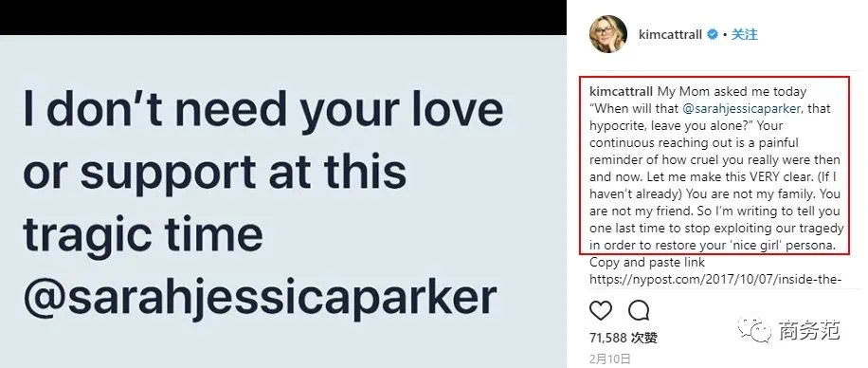This screenshot has width=868, height=368.
Task: Click @sarahjessicaparker in the large image text
Action: tap(260, 298)
